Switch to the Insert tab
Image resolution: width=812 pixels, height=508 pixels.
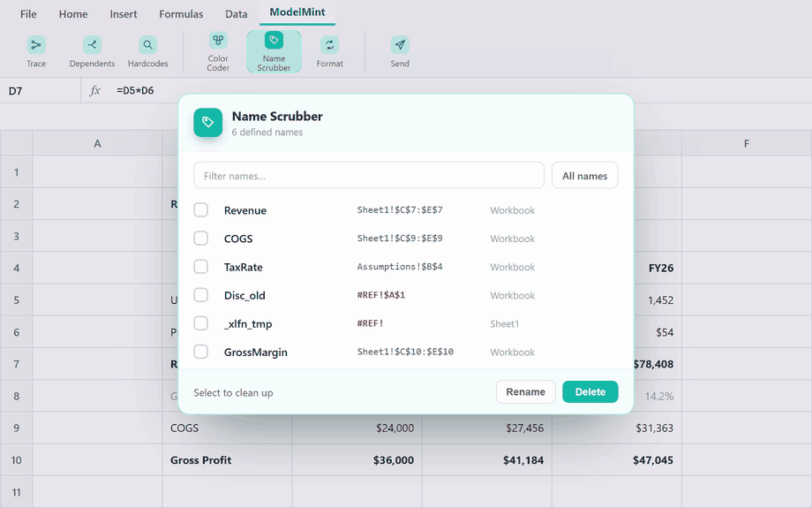click(x=124, y=14)
